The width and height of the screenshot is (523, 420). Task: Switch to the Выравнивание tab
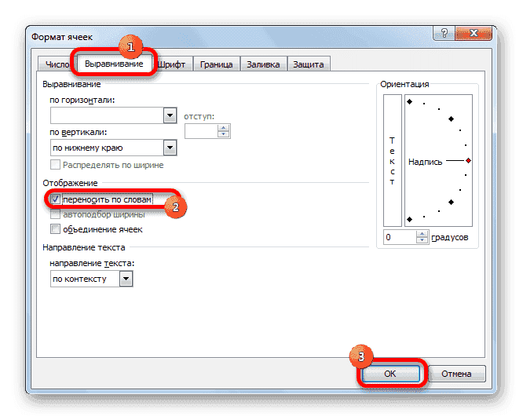pyautogui.click(x=114, y=64)
